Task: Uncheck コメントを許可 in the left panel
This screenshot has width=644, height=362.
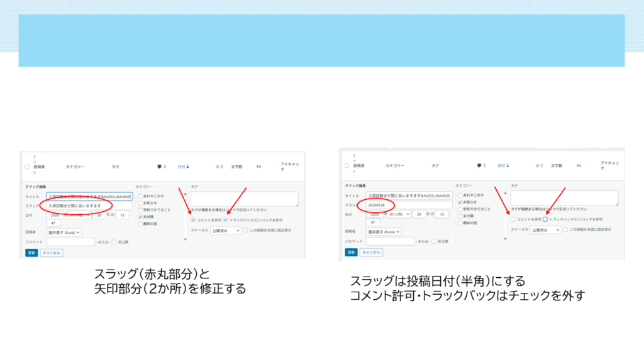Action: (194, 220)
